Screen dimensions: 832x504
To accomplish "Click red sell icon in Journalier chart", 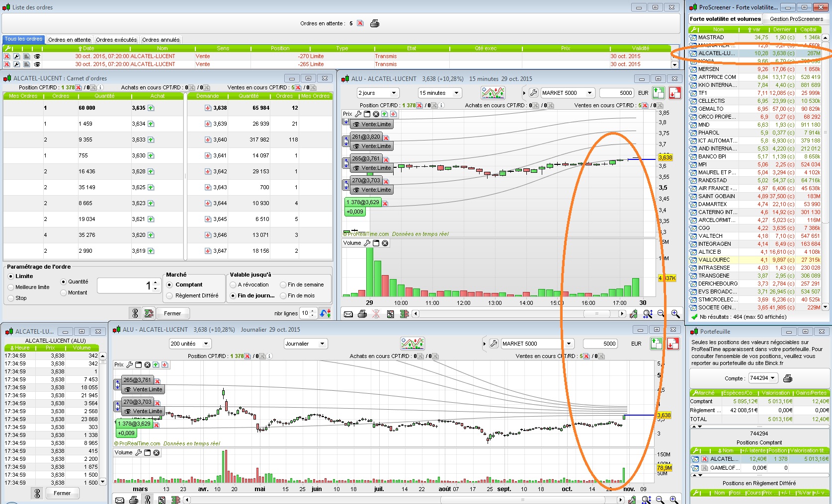I will 673,344.
